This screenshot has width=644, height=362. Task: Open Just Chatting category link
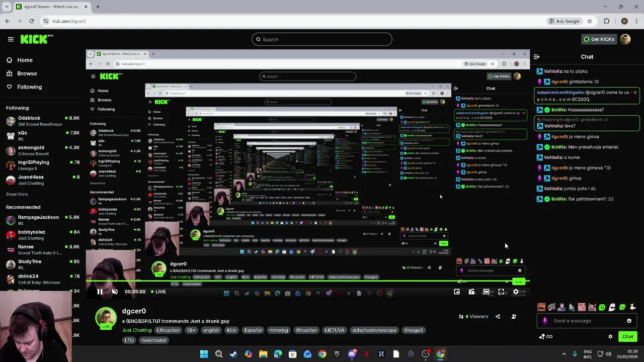tap(137, 330)
